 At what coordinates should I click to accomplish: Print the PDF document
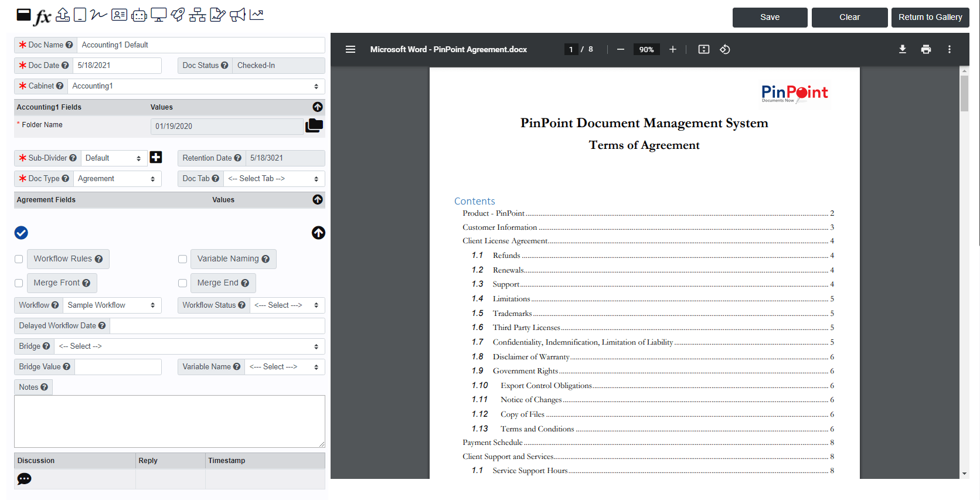(x=926, y=49)
